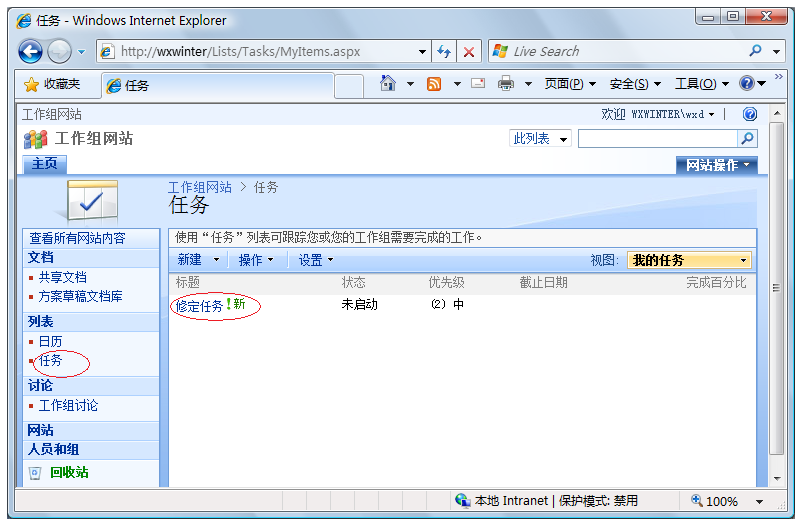Click the 工作组网站 people logo icon
The height and width of the screenshot is (529, 806).
pyautogui.click(x=35, y=139)
